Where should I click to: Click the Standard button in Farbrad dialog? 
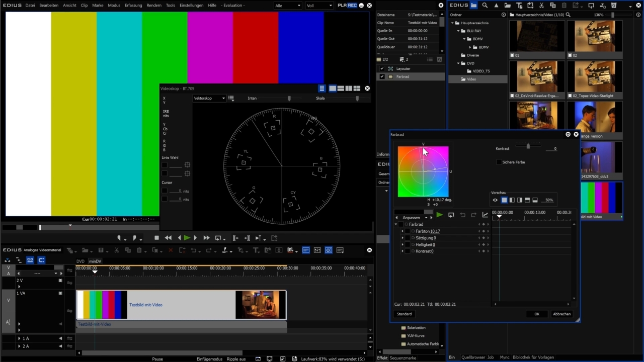pyautogui.click(x=404, y=314)
